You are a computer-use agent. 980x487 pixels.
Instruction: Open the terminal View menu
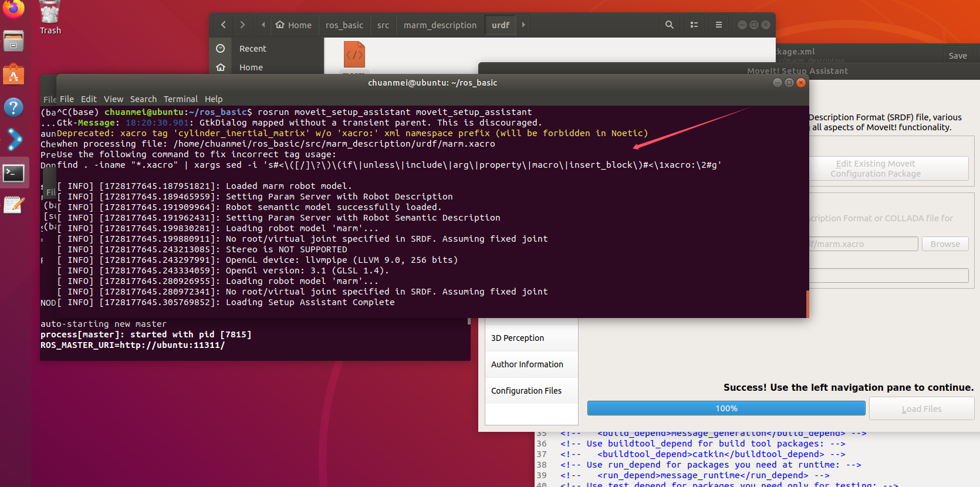pyautogui.click(x=113, y=99)
